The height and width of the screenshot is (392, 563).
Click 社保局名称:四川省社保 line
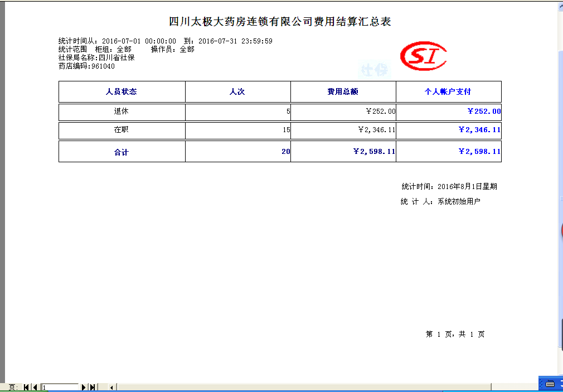pos(96,57)
